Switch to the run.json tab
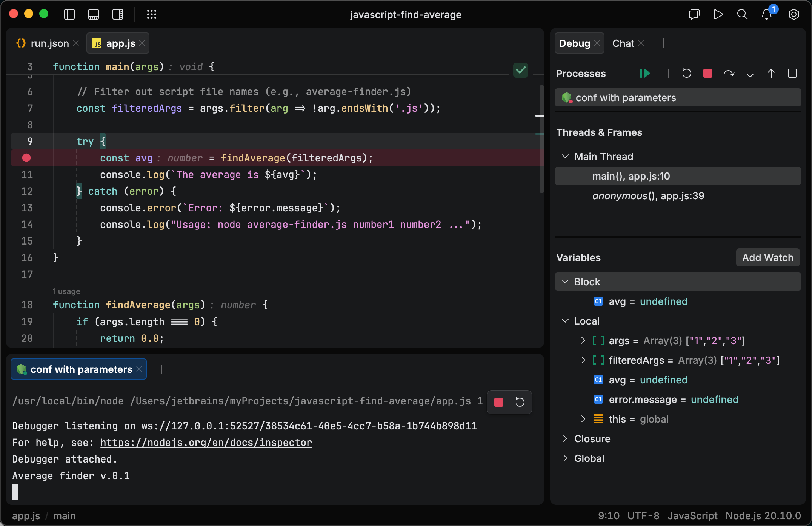This screenshot has height=526, width=812. [x=49, y=43]
